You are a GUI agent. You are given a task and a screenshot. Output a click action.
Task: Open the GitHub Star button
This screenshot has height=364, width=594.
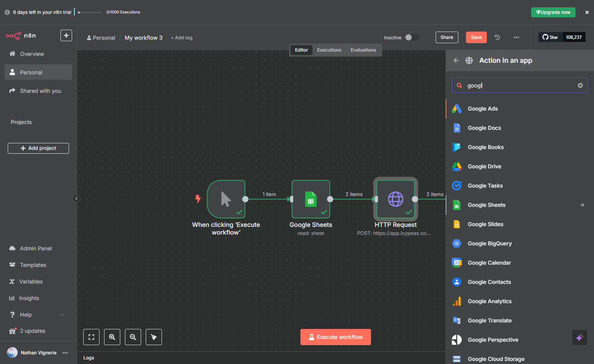(x=550, y=37)
